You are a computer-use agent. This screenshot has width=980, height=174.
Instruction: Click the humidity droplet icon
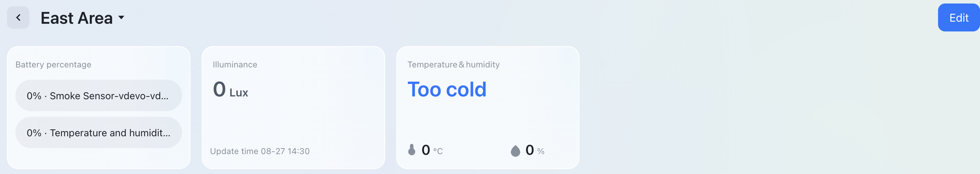(515, 151)
